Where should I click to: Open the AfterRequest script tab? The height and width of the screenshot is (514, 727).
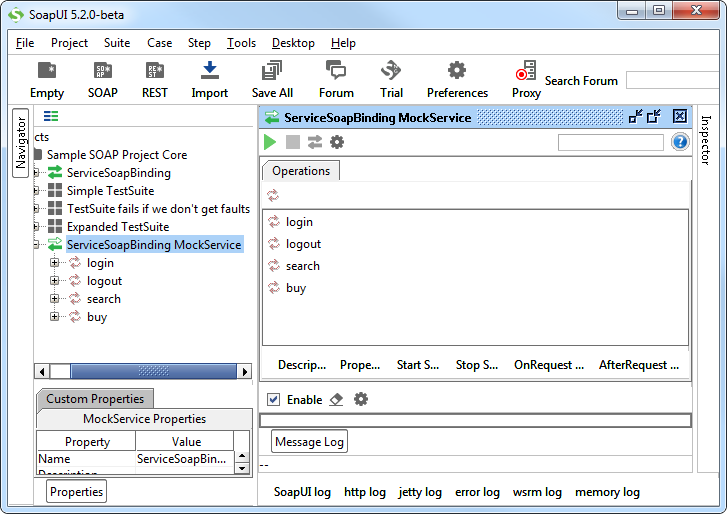tap(638, 365)
